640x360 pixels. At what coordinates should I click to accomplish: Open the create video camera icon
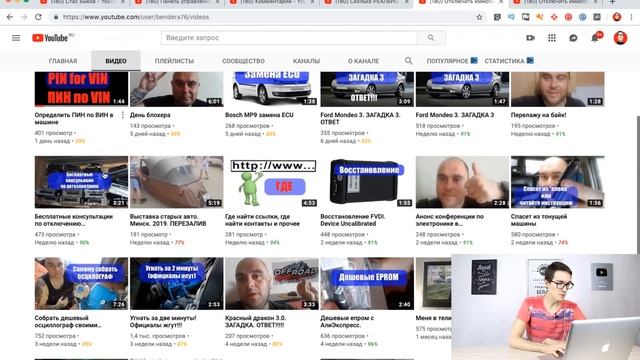tap(530, 38)
